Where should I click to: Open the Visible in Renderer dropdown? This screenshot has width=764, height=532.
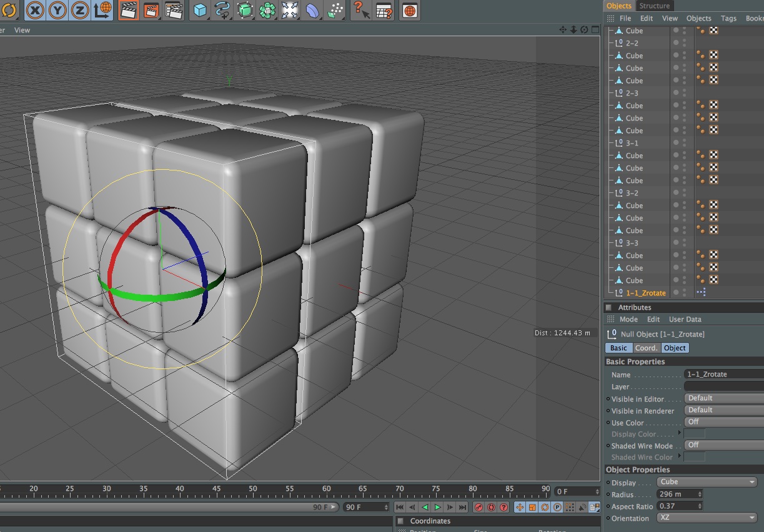pos(724,410)
